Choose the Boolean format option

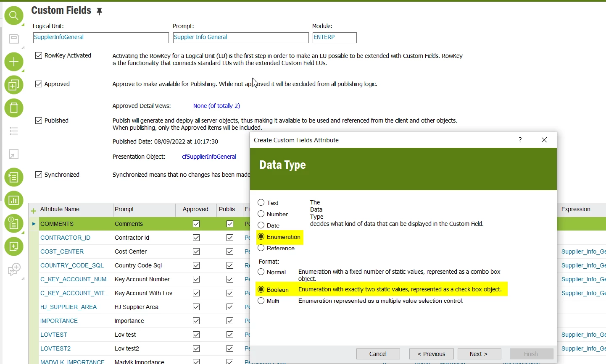pyautogui.click(x=262, y=289)
